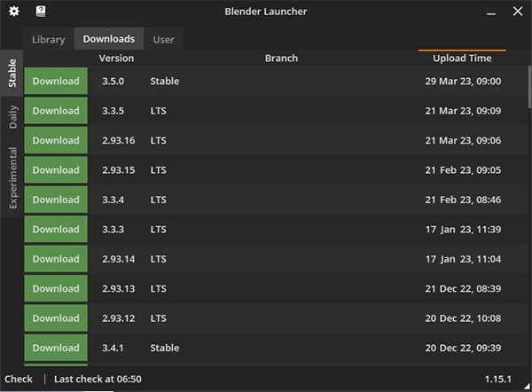Download Blender 3.3.5 LTS
Screen dimensions: 532x392
click(56, 111)
